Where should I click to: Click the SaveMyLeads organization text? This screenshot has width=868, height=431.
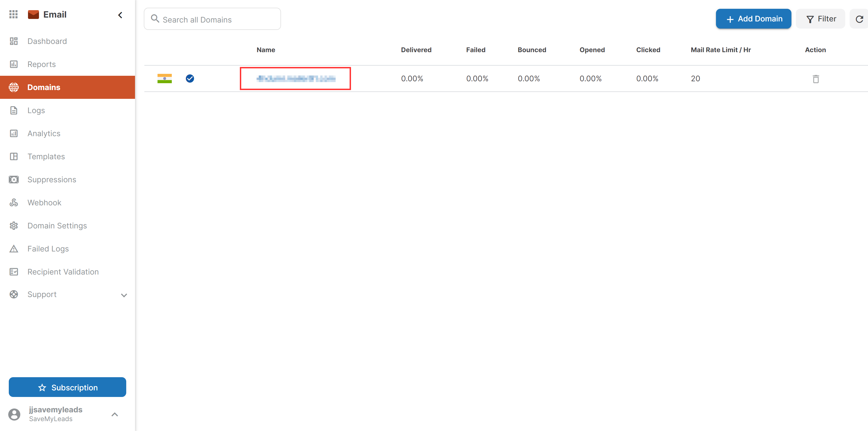pyautogui.click(x=50, y=419)
